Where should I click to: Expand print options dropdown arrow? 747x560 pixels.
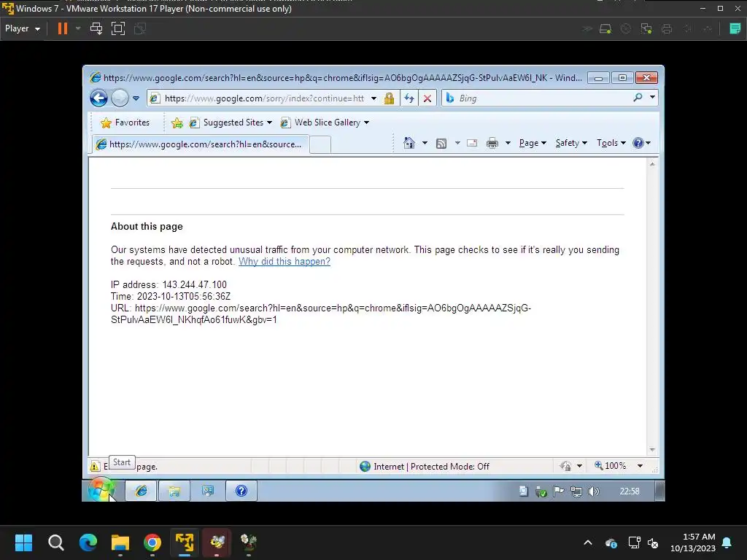pos(508,144)
